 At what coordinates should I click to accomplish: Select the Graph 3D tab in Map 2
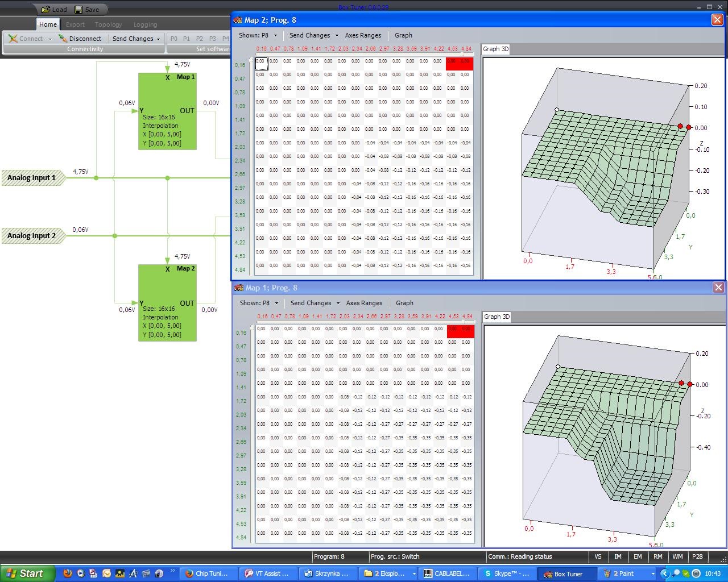pos(495,49)
